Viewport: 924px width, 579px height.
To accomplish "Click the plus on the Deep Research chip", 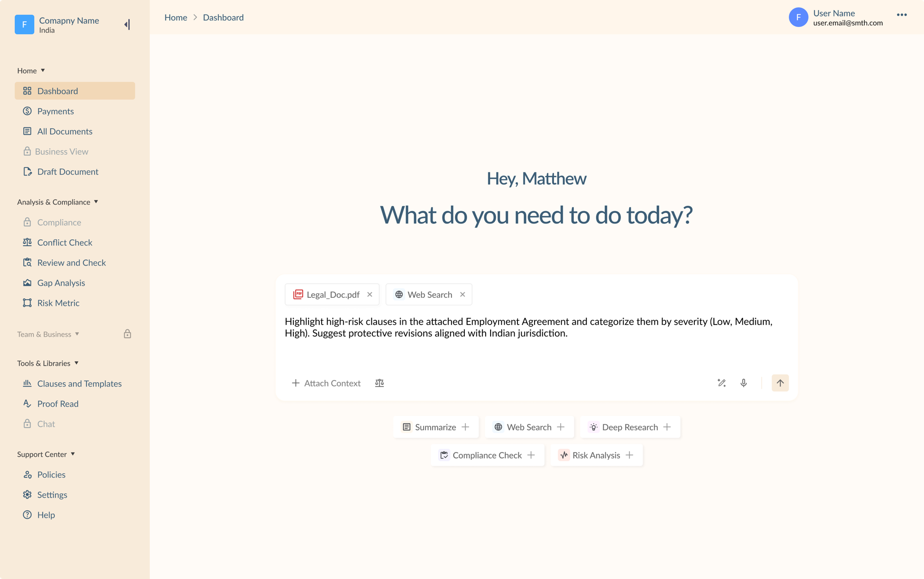I will coord(667,427).
